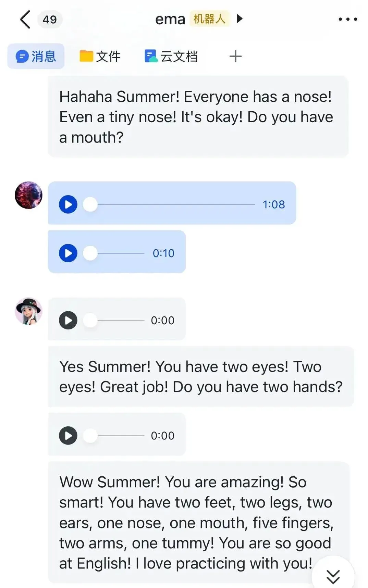
Task: Click the 1:08 audio slider handle
Action: [x=90, y=204]
